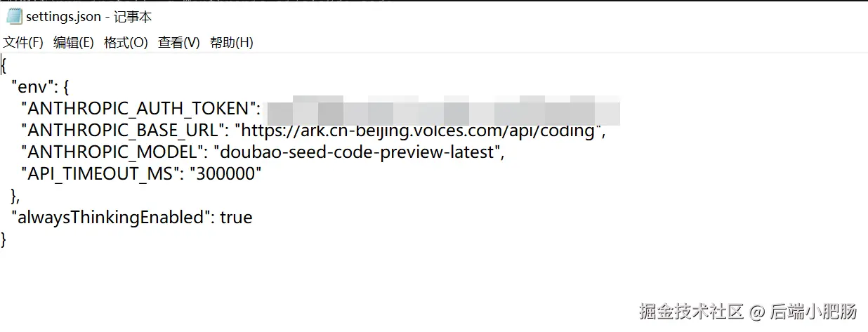Click the ANTHROPIC_AUTH_TOKEN key text
The image size is (868, 332).
140,109
